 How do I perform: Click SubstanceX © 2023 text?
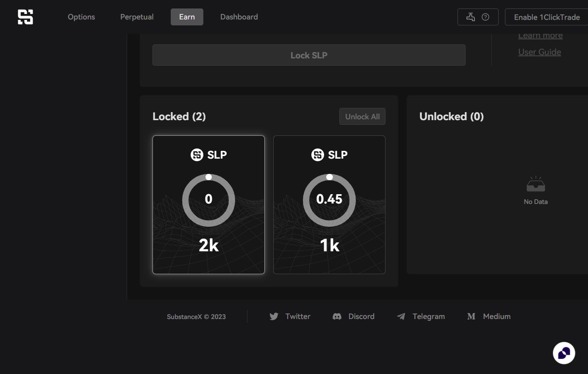(x=196, y=317)
